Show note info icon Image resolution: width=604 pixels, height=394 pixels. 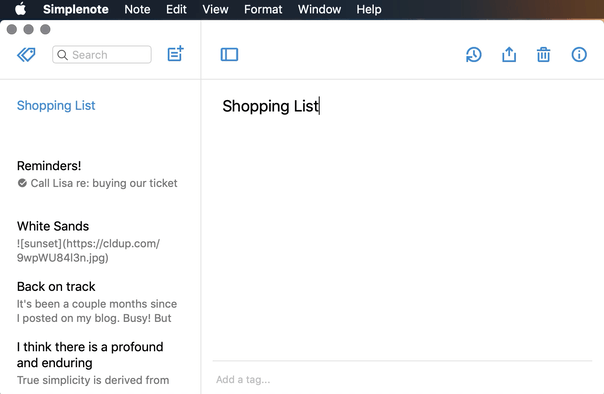pos(579,55)
